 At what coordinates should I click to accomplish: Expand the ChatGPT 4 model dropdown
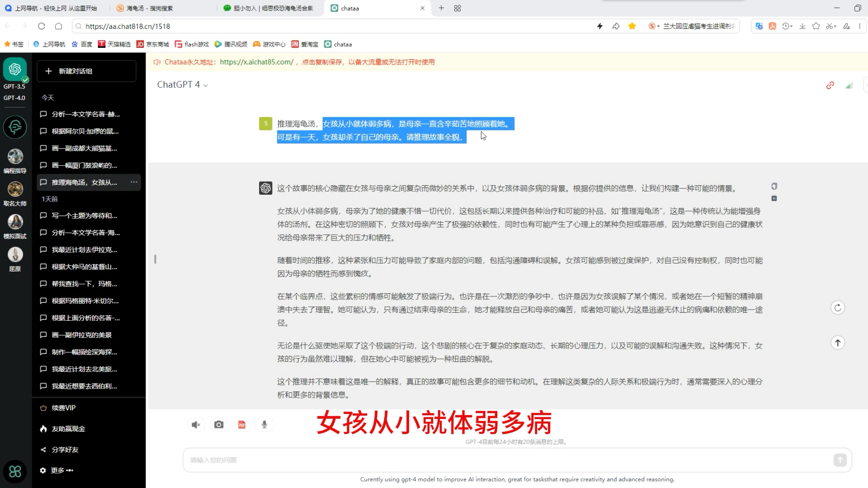(182, 84)
